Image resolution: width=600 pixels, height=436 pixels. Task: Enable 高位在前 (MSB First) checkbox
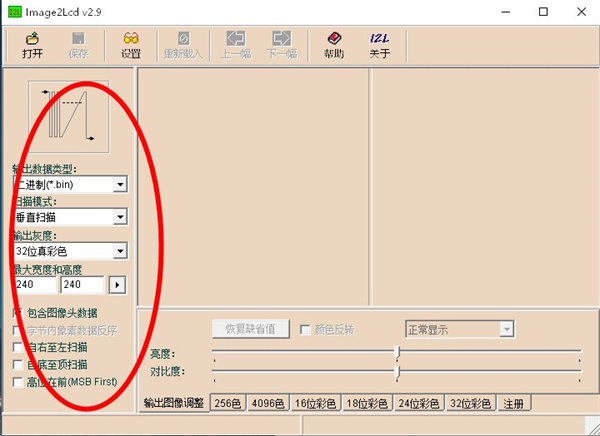[x=17, y=381]
